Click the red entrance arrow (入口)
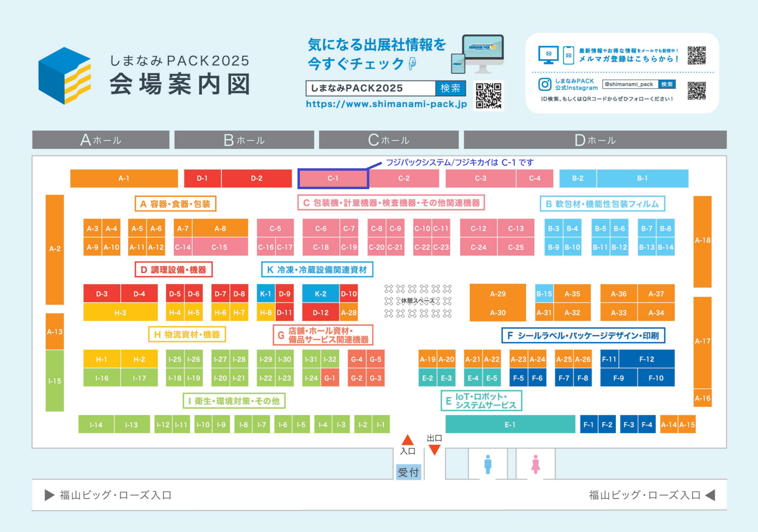Image resolution: width=758 pixels, height=532 pixels. [408, 440]
